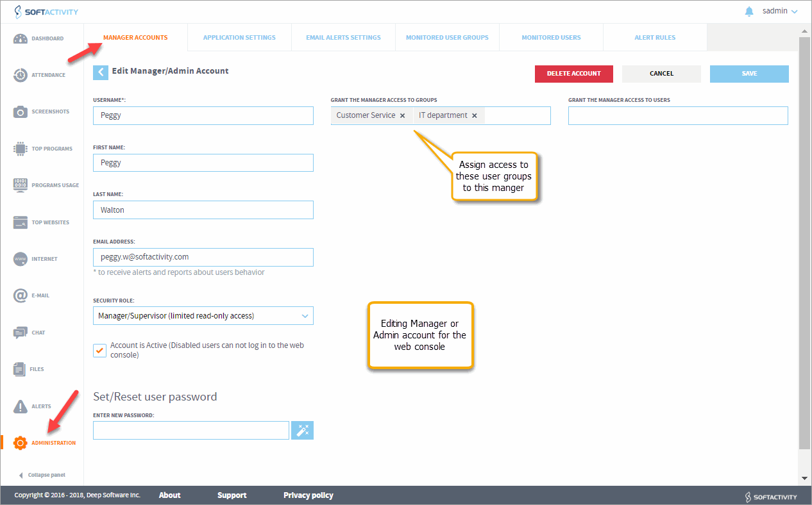Expand the sadmin user menu
Image resolution: width=812 pixels, height=505 pixels.
click(780, 12)
